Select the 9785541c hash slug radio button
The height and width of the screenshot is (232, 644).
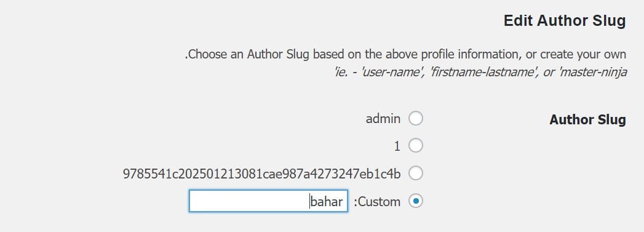[416, 174]
